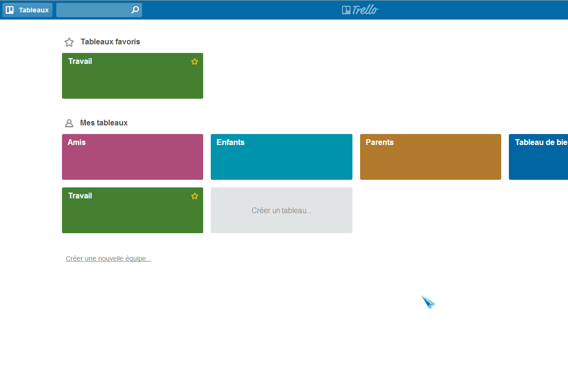Click Créer une nouvelle équipe… link

point(109,259)
